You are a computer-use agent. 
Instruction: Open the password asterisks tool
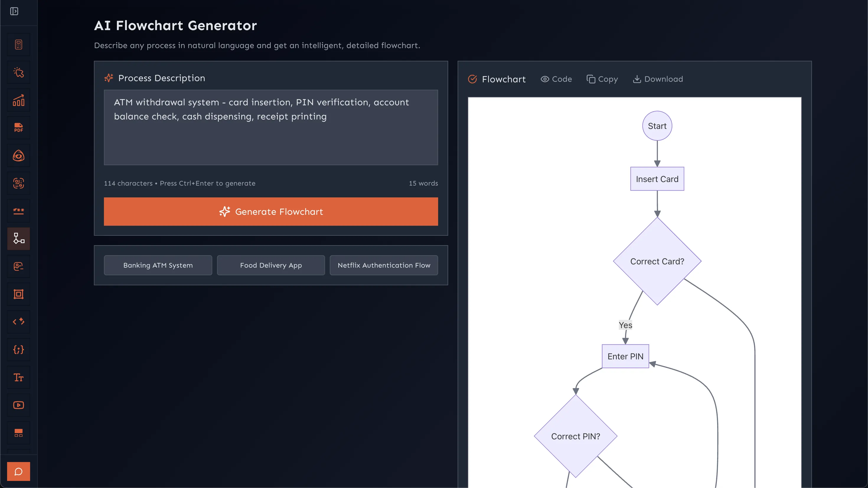pos(19,211)
